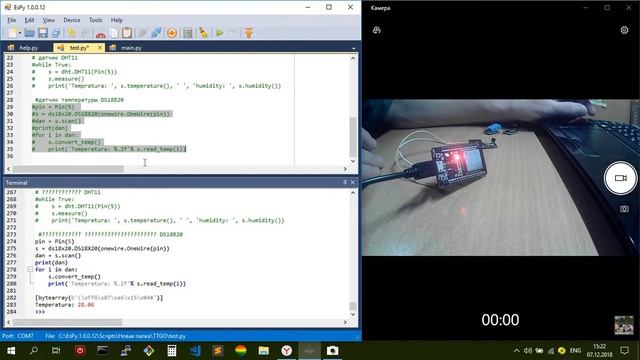The height and width of the screenshot is (360, 640).
Task: Open Calculator from the taskbar
Action: point(172,351)
